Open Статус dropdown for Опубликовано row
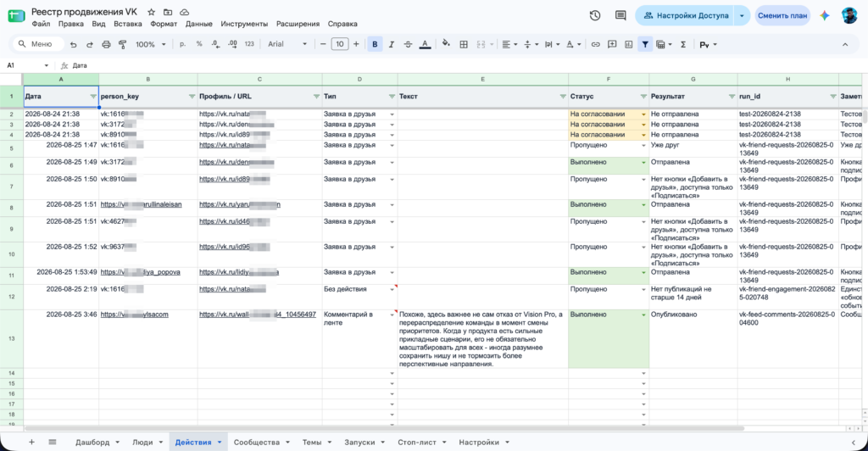 click(643, 315)
